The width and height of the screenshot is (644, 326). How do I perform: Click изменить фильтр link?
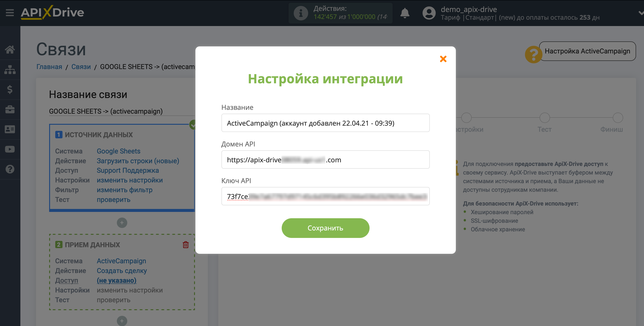125,190
